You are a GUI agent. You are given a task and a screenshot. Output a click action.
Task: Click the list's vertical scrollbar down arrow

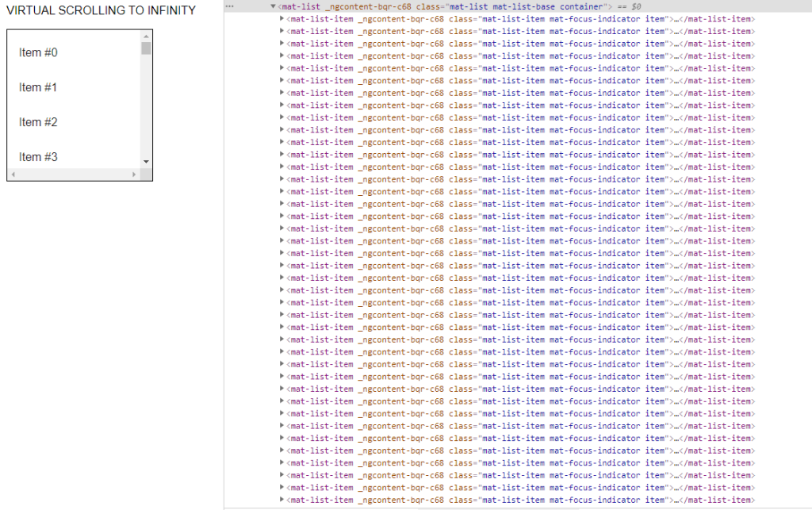[x=146, y=162]
